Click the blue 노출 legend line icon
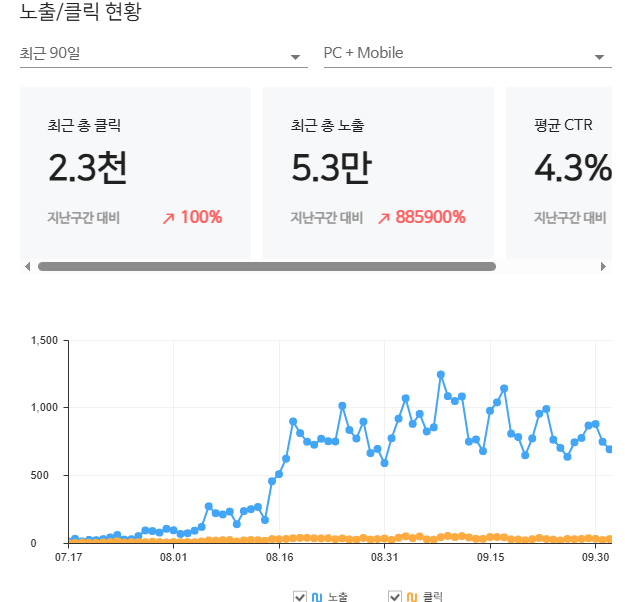The height and width of the screenshot is (602, 625). coord(317,597)
